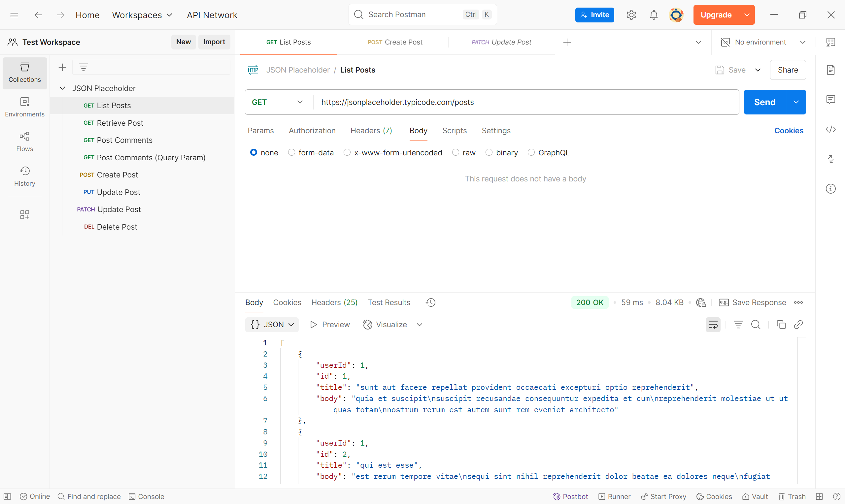Image resolution: width=845 pixels, height=504 pixels.
Task: Search within the response body
Action: point(756,325)
